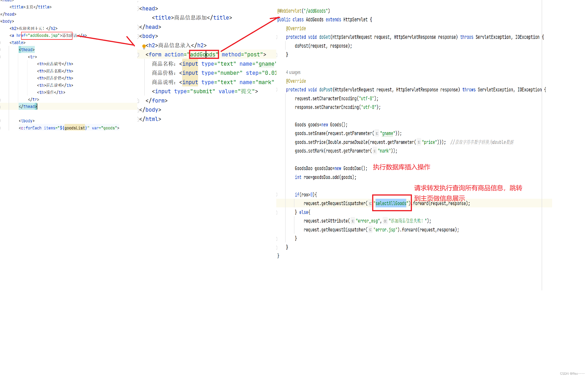Collapse the doGet method using its fold arrow

277,37
